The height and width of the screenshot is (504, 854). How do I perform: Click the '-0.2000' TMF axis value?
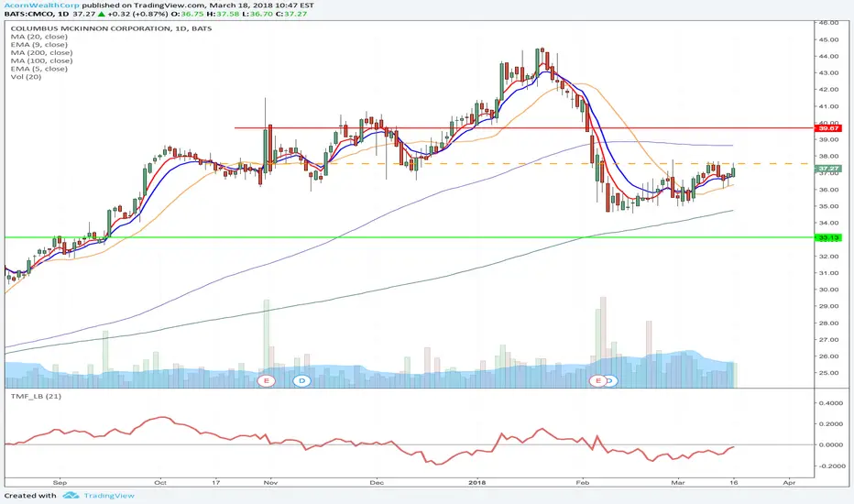(x=830, y=466)
